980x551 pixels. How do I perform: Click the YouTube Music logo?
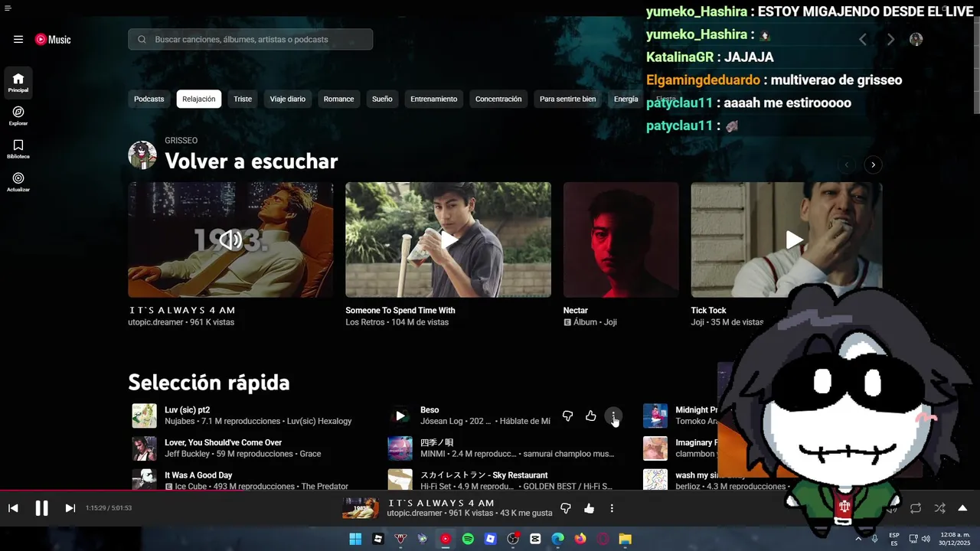[53, 40]
